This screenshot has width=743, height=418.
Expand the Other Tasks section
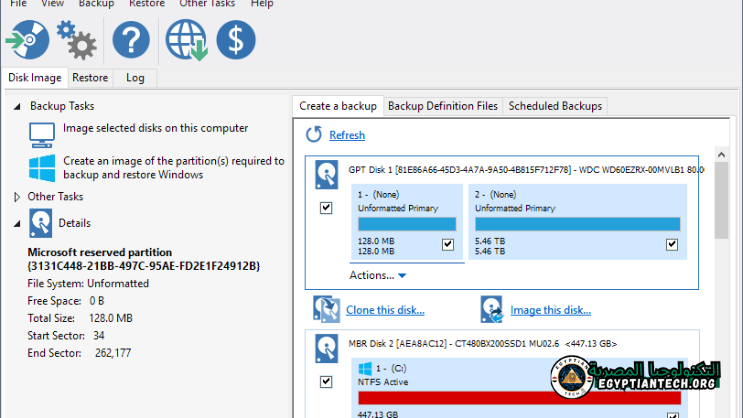[x=17, y=197]
